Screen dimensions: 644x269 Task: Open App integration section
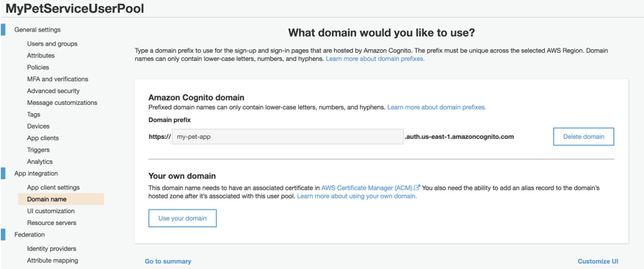36,173
